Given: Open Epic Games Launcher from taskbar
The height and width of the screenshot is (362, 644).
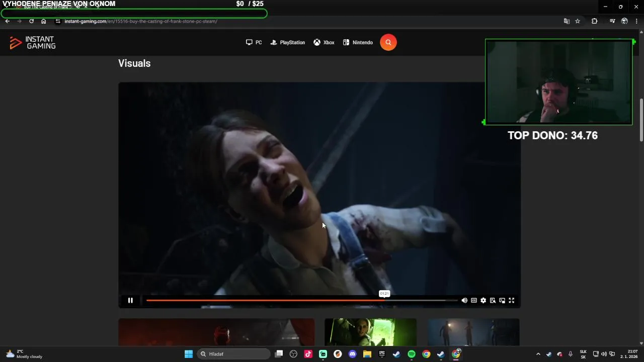Looking at the screenshot, I should [382, 354].
